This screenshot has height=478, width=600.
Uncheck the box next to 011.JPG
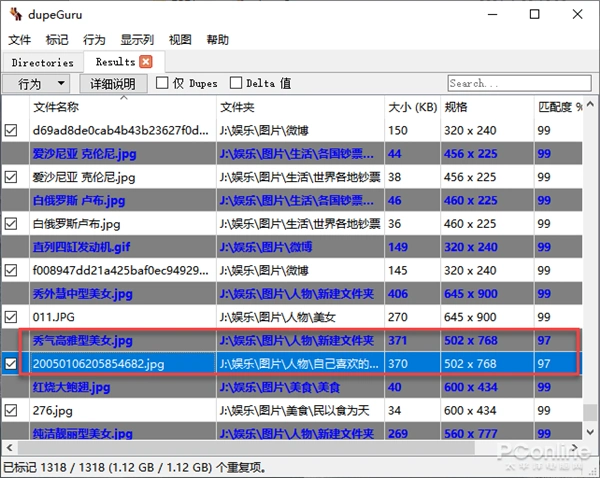click(12, 318)
